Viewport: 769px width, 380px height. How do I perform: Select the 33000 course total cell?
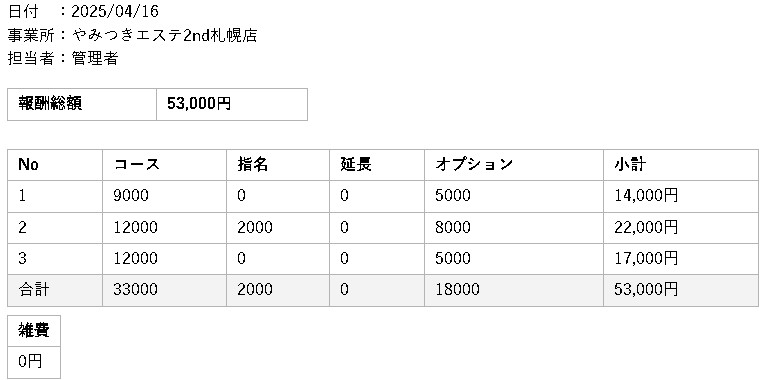(x=164, y=290)
